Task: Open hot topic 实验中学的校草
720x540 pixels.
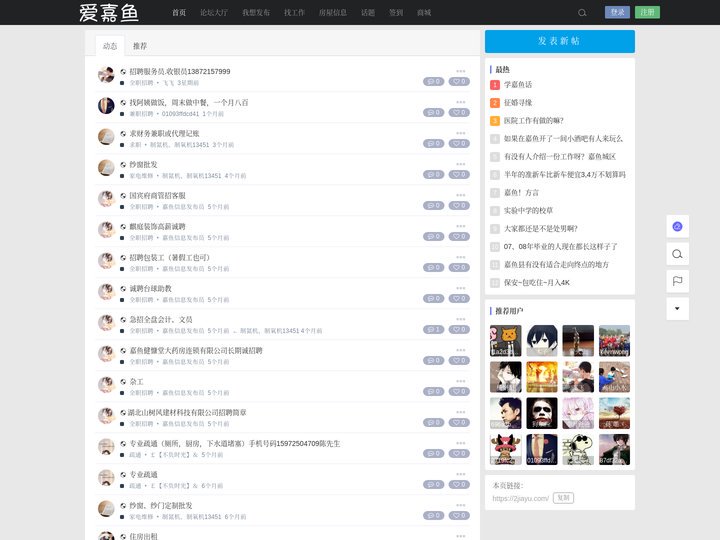Action: pos(529,210)
